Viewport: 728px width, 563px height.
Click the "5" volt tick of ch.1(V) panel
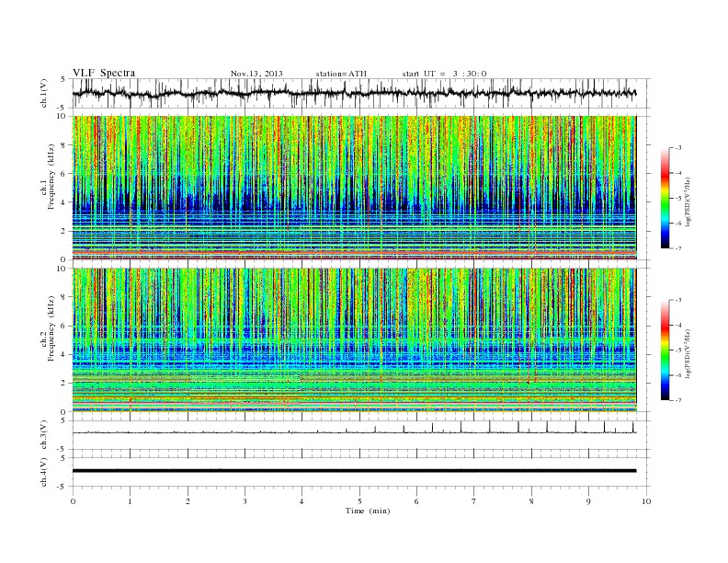tap(63, 79)
